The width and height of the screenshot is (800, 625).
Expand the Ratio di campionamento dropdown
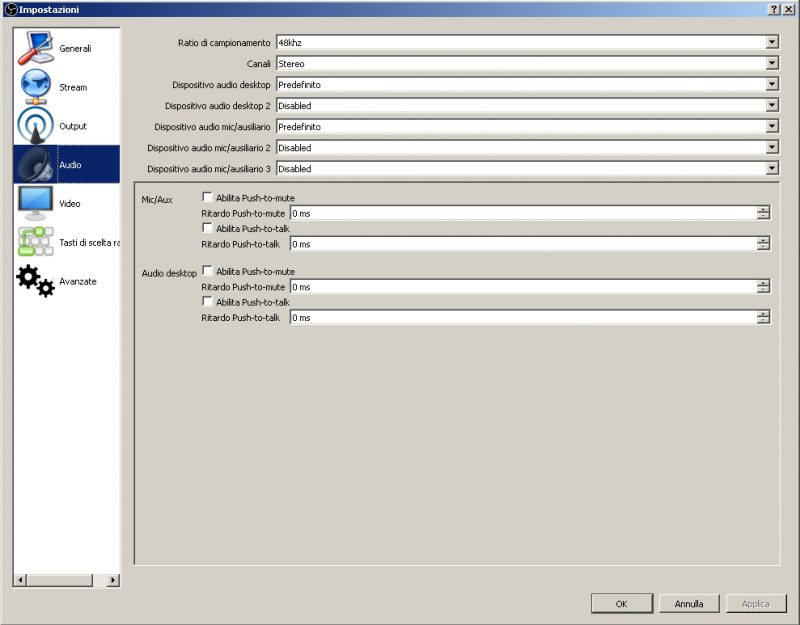[771, 42]
